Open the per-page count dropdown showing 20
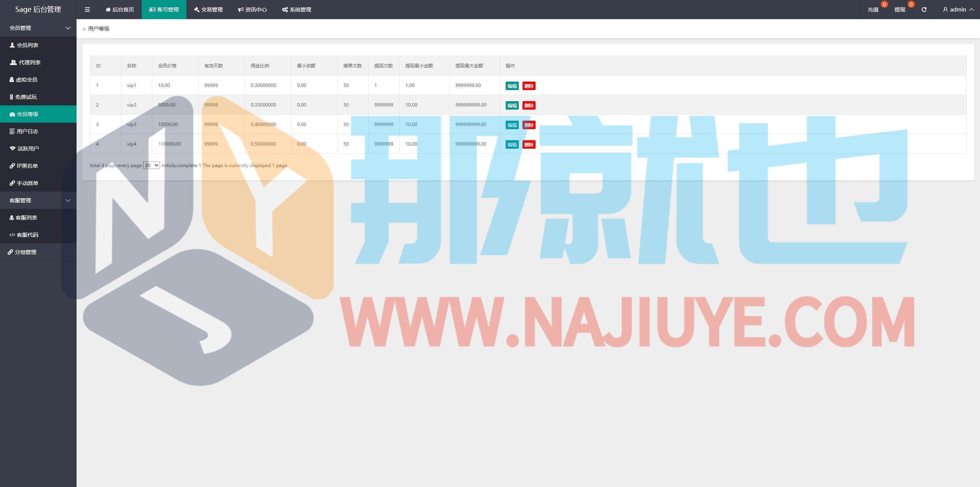The image size is (980, 487). click(151, 166)
